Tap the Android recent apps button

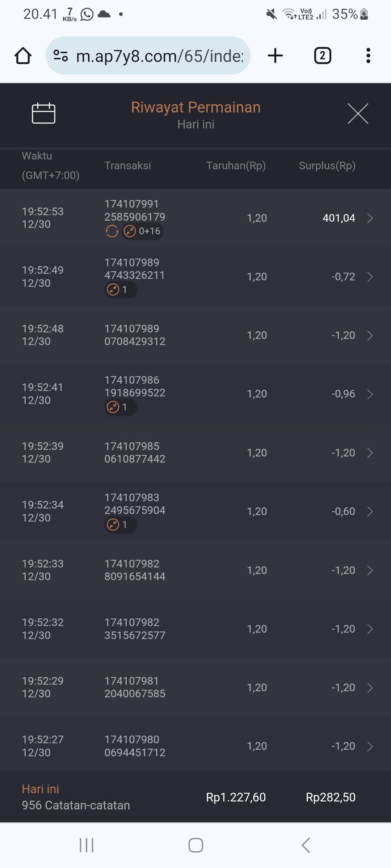pyautogui.click(x=87, y=845)
